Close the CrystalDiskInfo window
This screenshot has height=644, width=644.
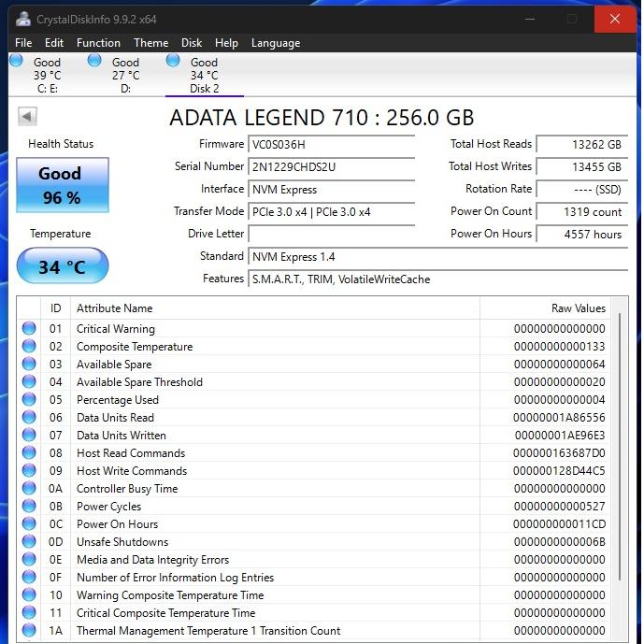615,19
